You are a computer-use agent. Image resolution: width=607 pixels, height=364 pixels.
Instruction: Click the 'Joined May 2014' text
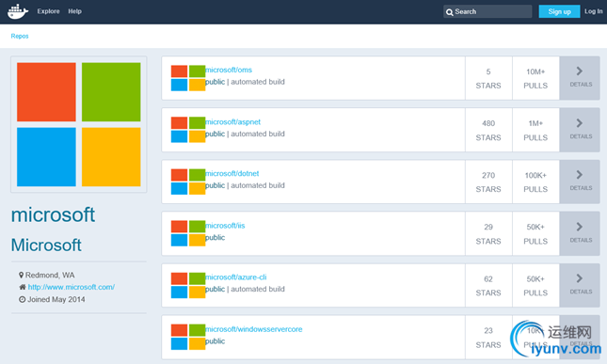(x=56, y=299)
